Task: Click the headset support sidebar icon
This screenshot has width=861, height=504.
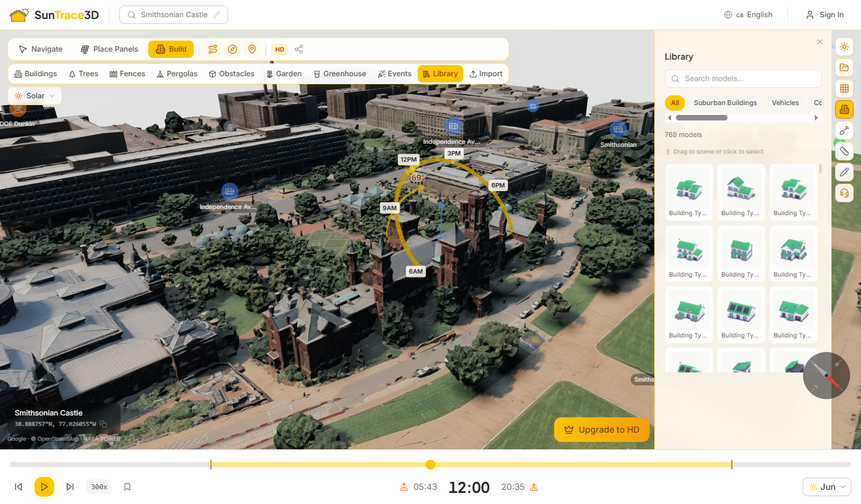Action: (x=844, y=193)
